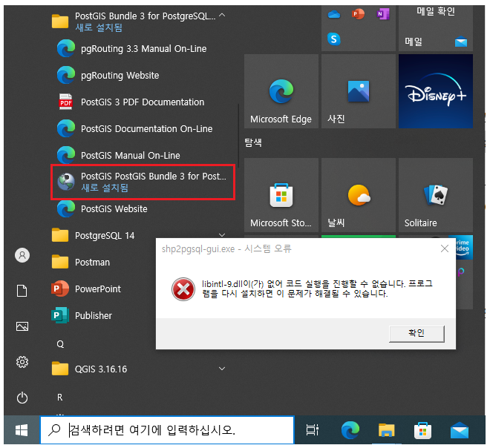Open File Explorer from the taskbar

tap(386, 430)
